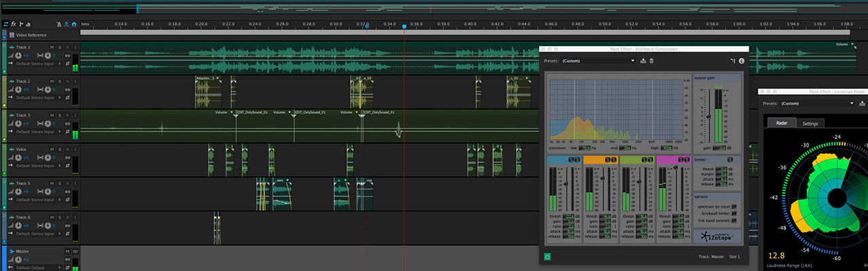Mute Track 2 with its M button
Screen dimensions: 868x271
coord(52,81)
